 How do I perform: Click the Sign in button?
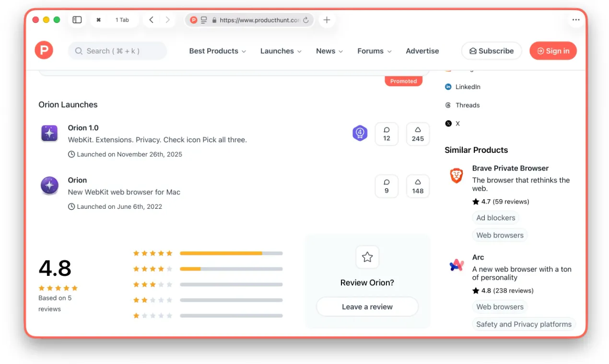point(553,51)
